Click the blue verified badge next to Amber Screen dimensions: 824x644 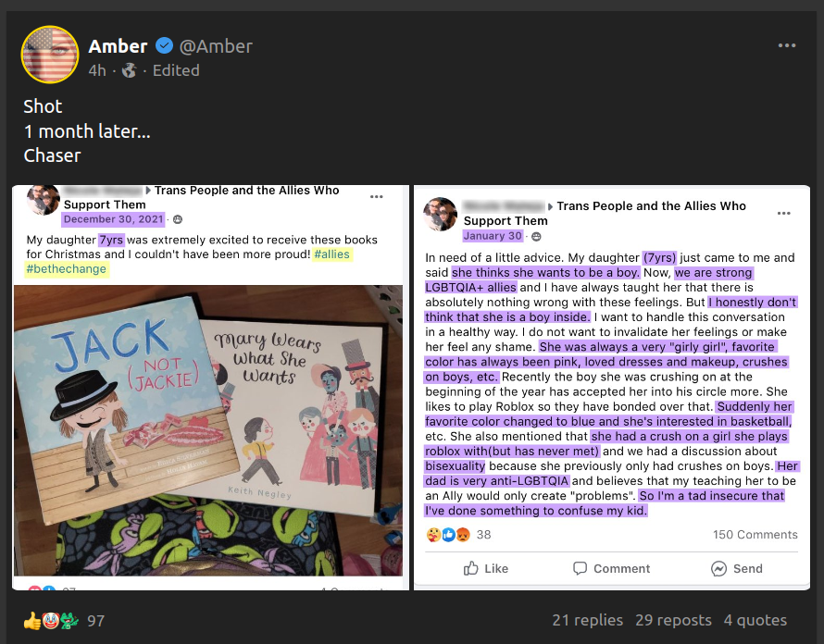[165, 46]
